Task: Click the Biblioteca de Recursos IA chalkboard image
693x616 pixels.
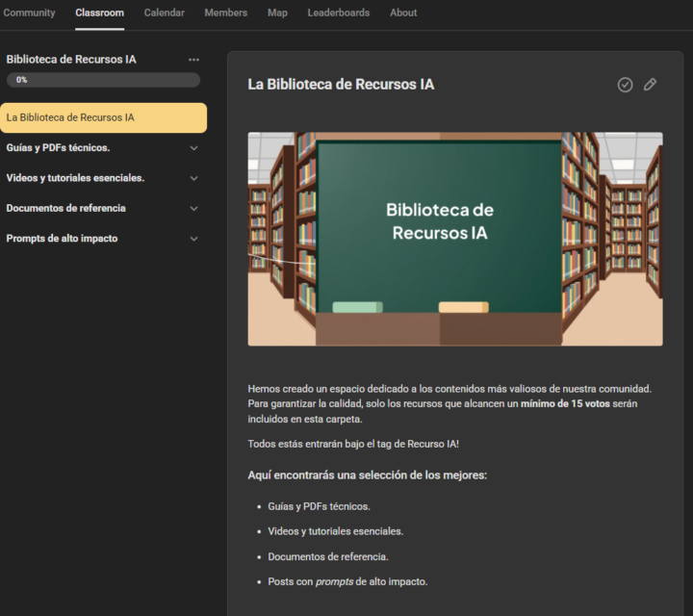Action: point(455,239)
